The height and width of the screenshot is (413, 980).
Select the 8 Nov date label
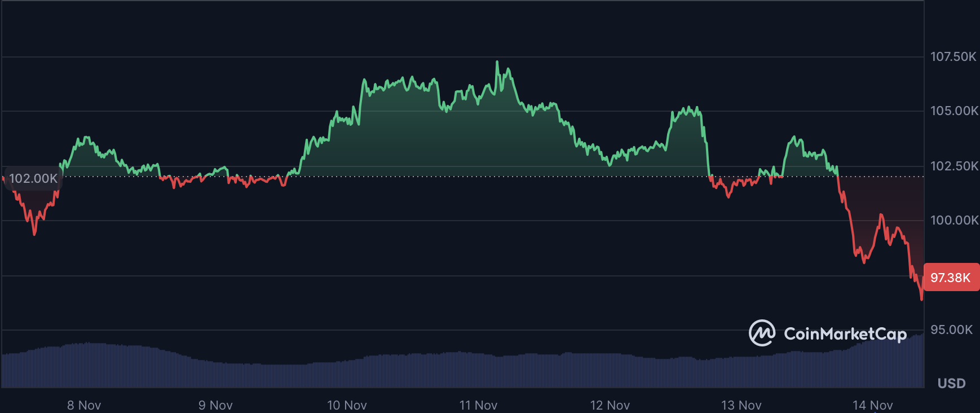pos(84,405)
